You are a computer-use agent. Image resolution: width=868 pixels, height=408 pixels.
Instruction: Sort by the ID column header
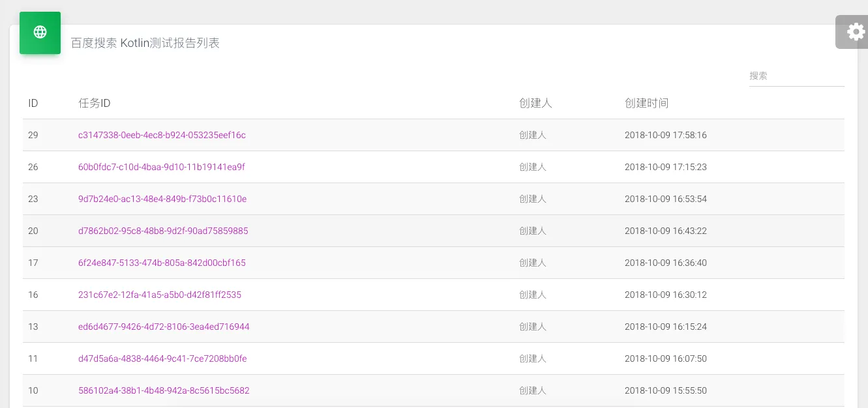(33, 103)
